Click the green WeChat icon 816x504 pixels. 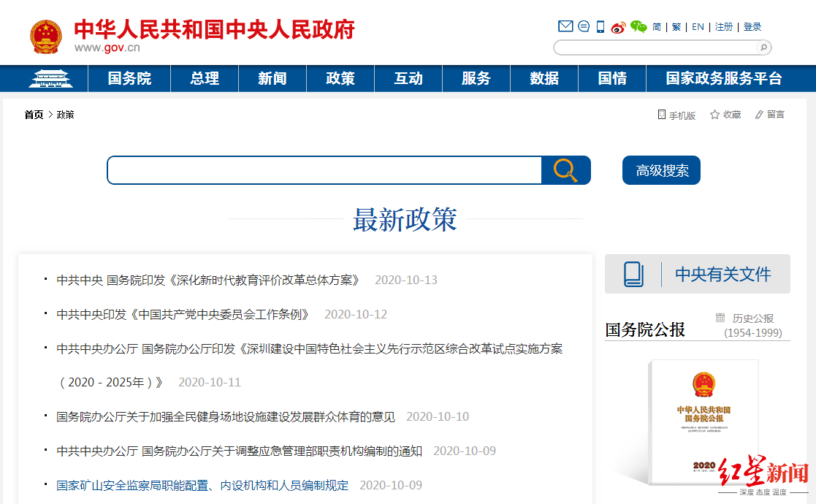coord(638,27)
